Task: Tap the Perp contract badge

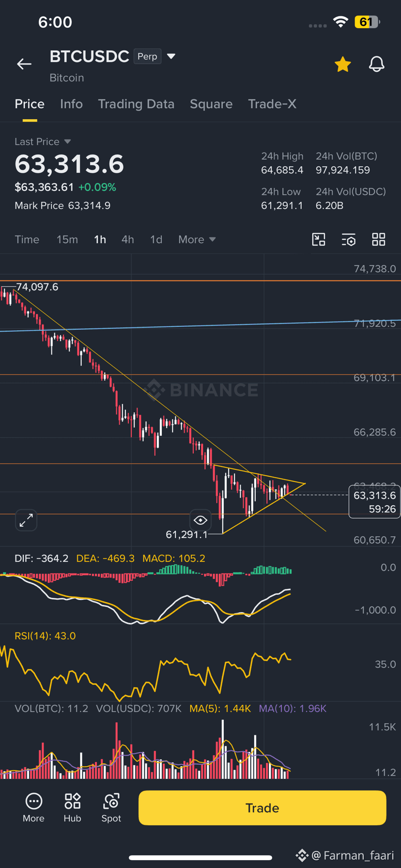Action: (147, 56)
